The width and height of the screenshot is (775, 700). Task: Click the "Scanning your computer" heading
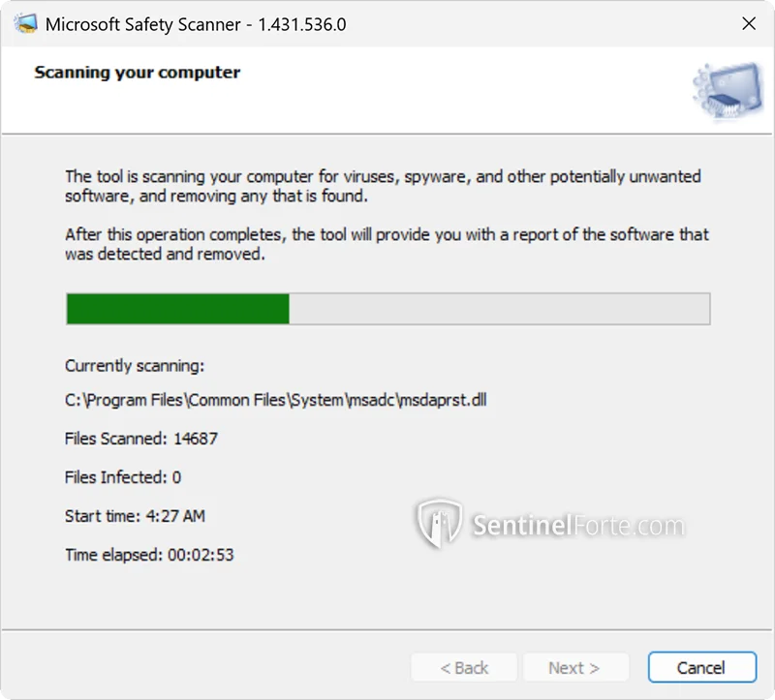pos(137,73)
